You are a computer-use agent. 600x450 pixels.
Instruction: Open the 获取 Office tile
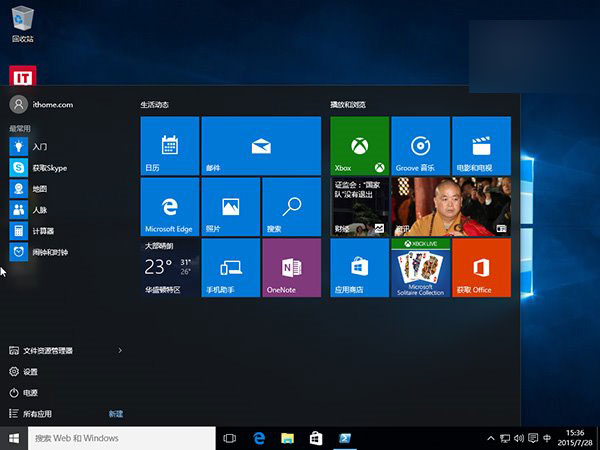[481, 267]
